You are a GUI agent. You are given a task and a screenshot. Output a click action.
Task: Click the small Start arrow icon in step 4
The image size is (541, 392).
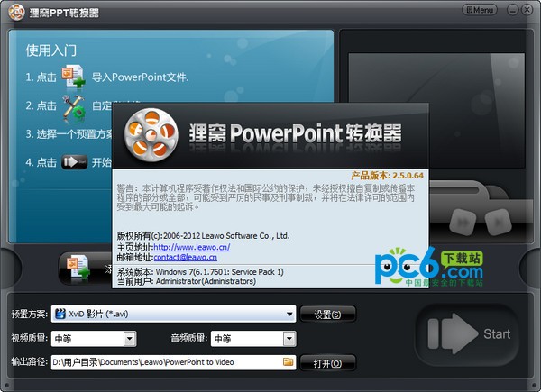74,162
